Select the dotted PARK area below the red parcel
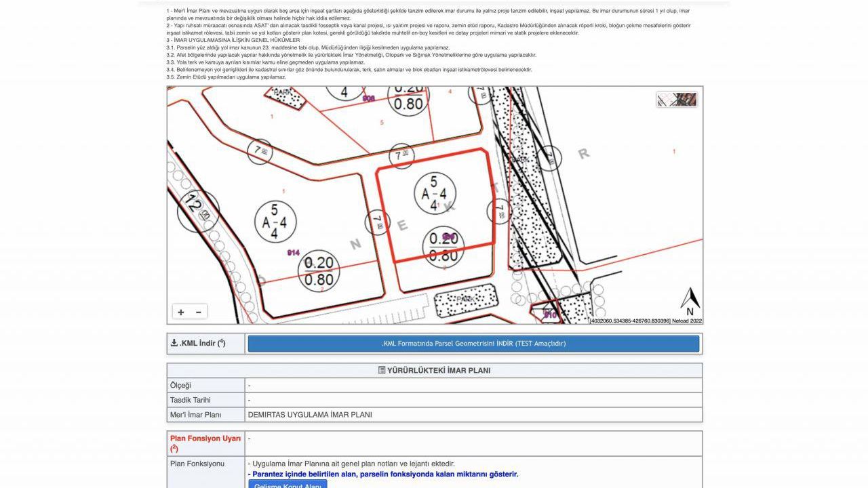 point(465,299)
